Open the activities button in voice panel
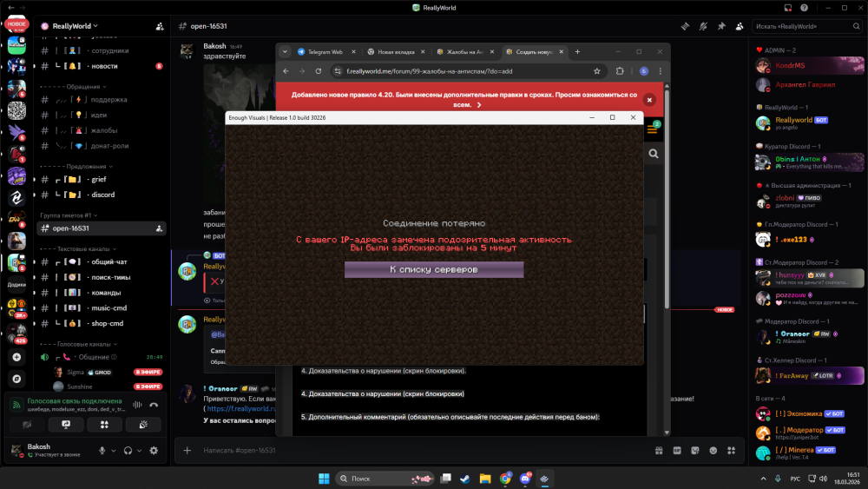This screenshot has width=868, height=489. pyautogui.click(x=105, y=425)
